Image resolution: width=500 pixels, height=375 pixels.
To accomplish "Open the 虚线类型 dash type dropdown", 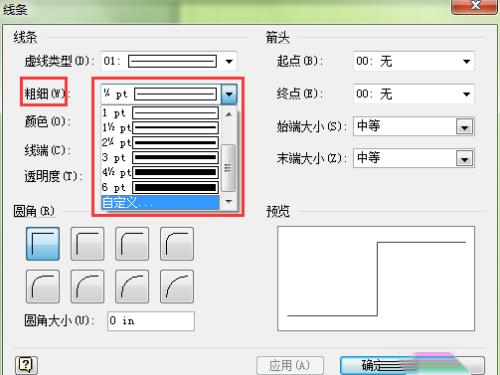I will pos(229,61).
